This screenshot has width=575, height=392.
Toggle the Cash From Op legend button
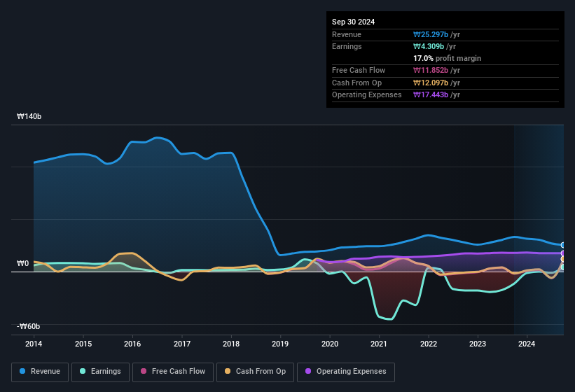click(x=255, y=372)
